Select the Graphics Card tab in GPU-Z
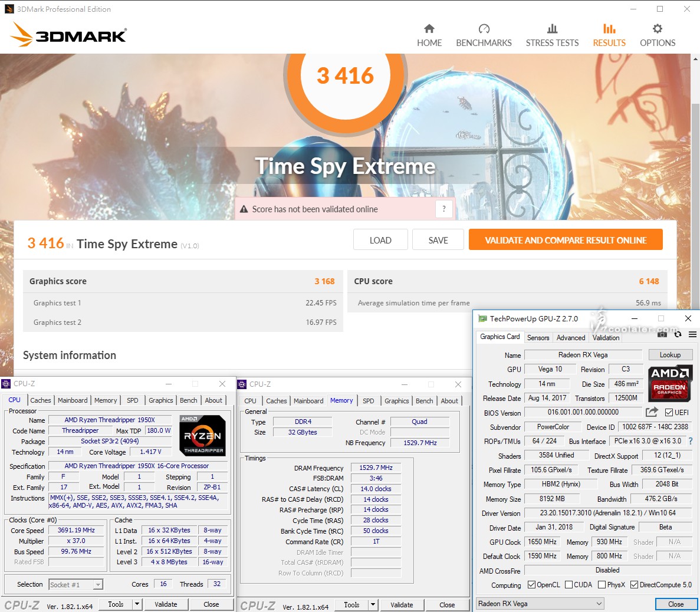The width and height of the screenshot is (700, 612). point(499,337)
